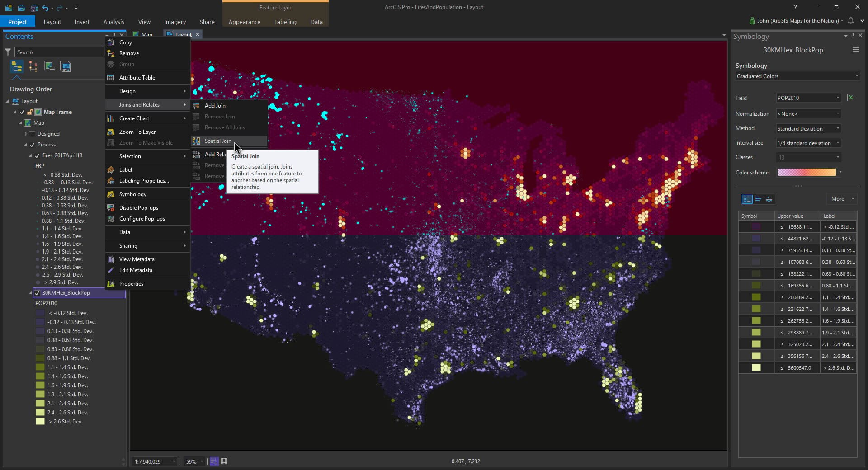Image resolution: width=868 pixels, height=470 pixels.
Task: Open the Graduated Colors symbology dropdown
Action: [797, 76]
